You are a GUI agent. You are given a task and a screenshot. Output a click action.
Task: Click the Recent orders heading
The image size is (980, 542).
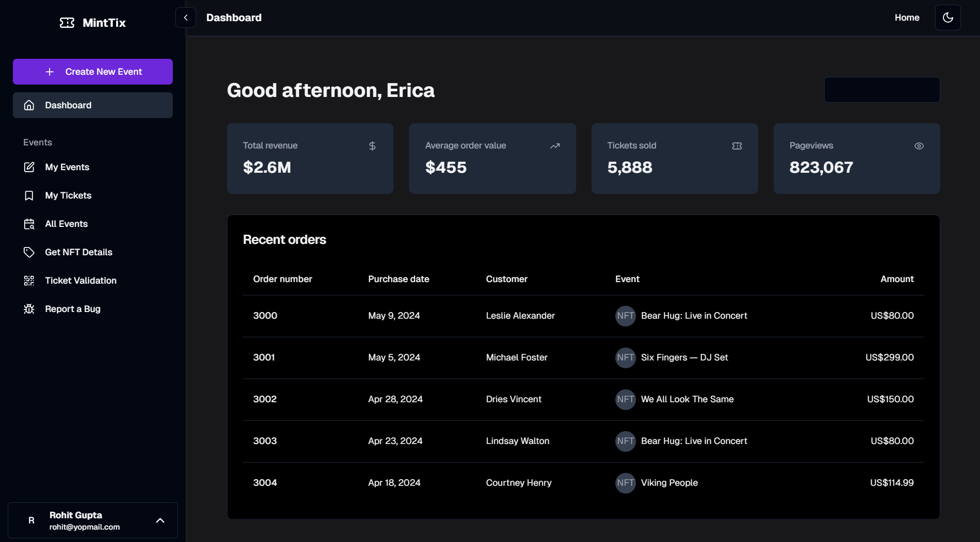285,240
